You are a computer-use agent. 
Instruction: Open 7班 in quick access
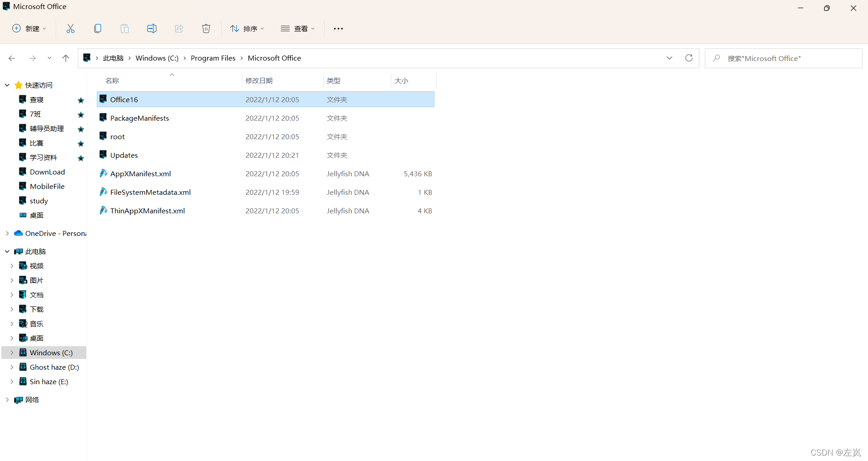point(35,114)
